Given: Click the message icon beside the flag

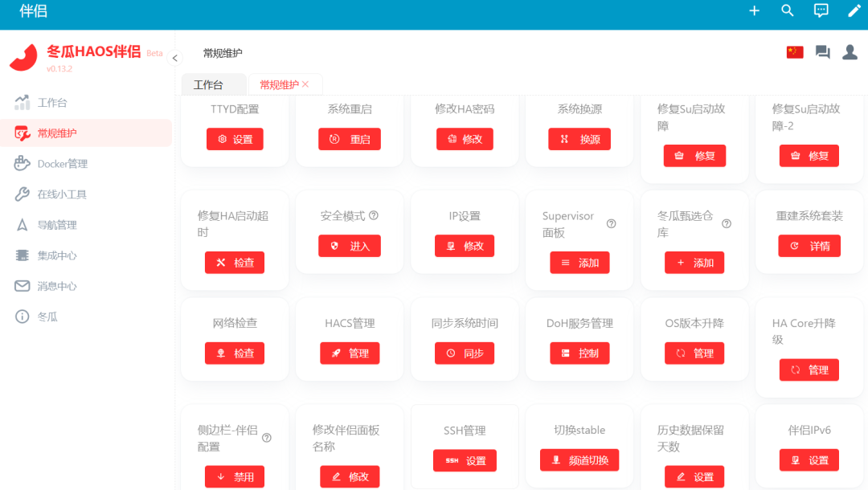Looking at the screenshot, I should tap(821, 51).
